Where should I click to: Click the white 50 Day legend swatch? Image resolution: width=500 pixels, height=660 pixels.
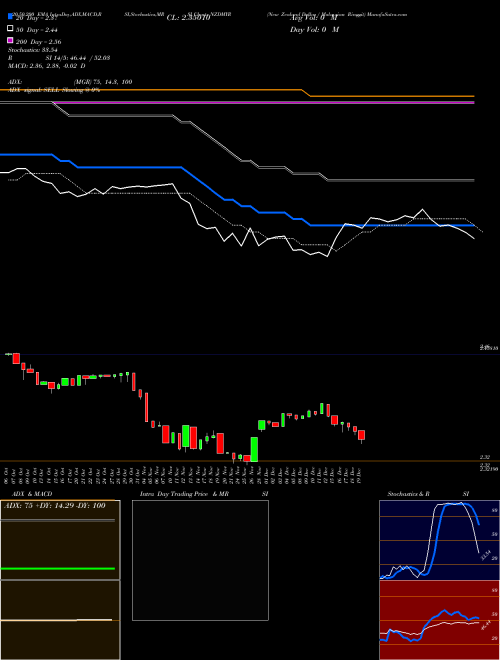pos(10,28)
